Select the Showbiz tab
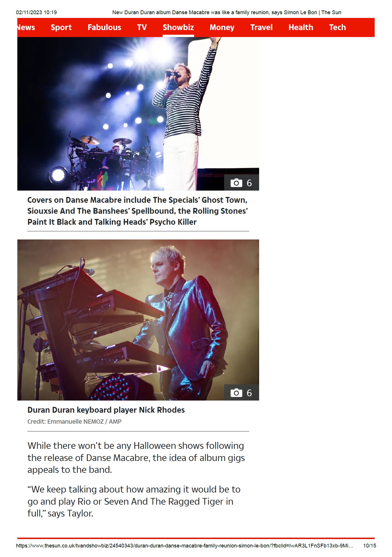Image resolution: width=392 pixels, height=557 pixels. (178, 27)
